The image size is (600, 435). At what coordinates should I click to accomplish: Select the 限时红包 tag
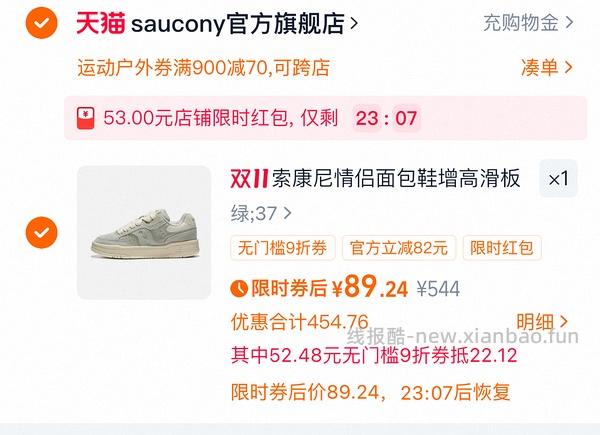click(x=502, y=248)
